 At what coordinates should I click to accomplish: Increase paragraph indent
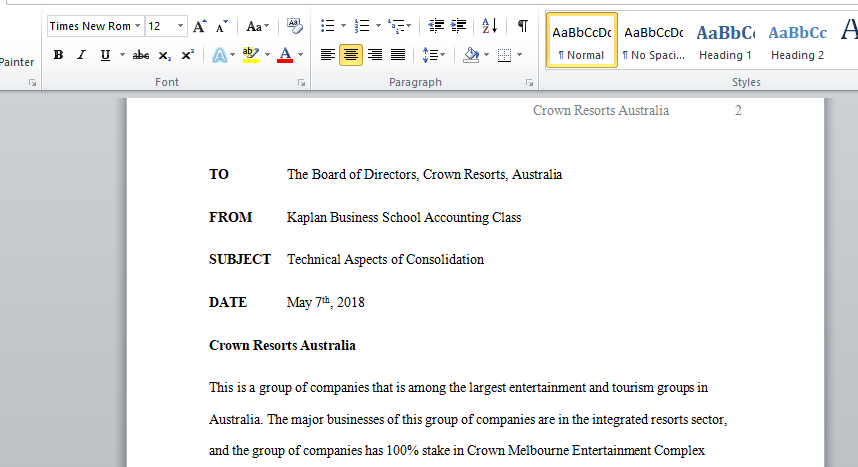458,26
